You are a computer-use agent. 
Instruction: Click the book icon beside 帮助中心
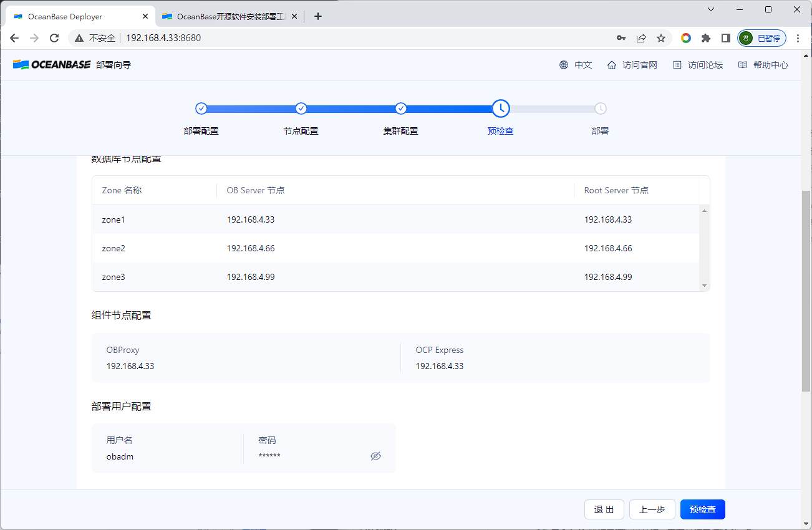pyautogui.click(x=743, y=65)
